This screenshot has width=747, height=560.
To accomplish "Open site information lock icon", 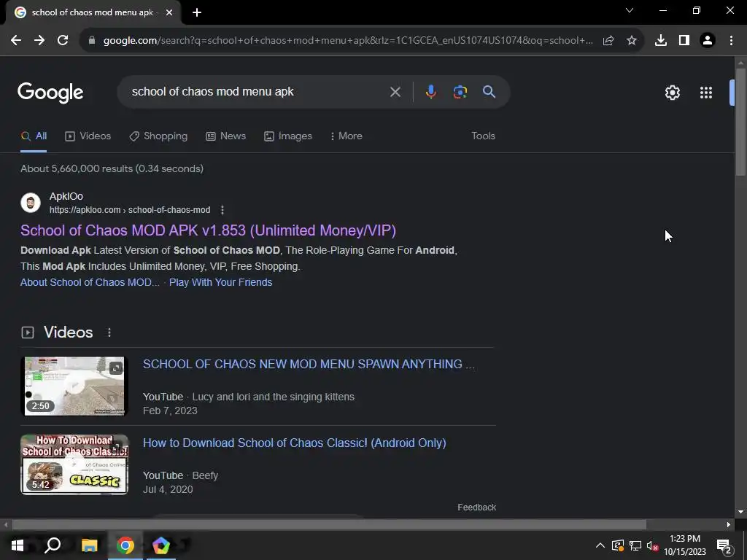I will click(91, 41).
